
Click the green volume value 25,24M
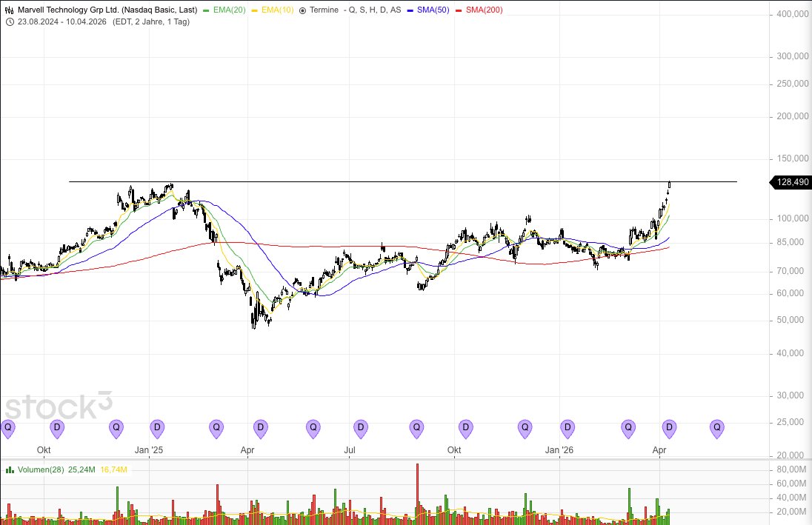click(81, 470)
